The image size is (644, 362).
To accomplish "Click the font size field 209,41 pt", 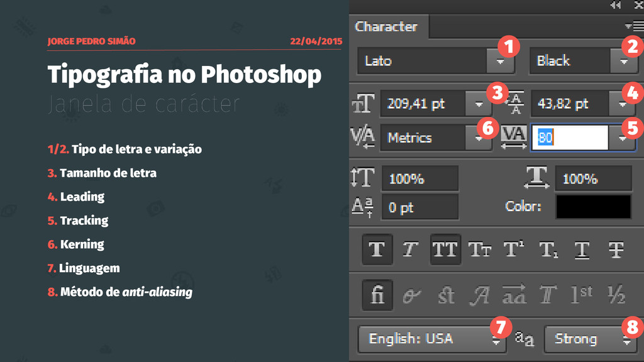I will point(423,104).
